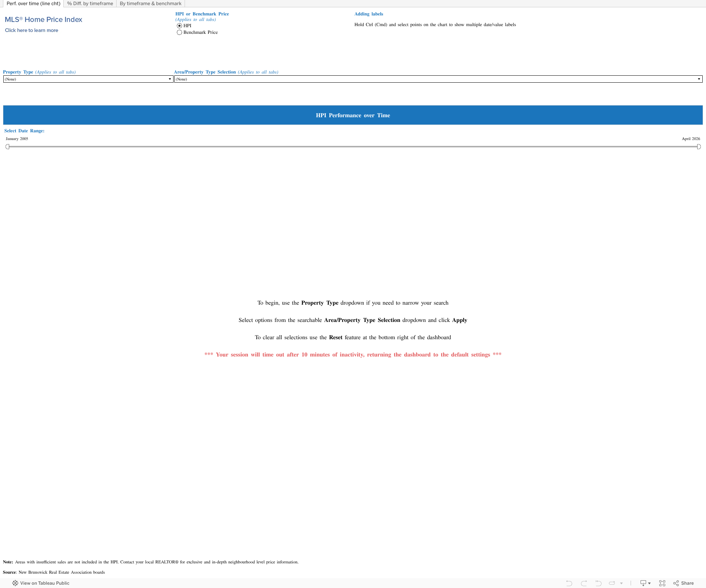Switch to the % Diff. by timeframe tab

click(x=90, y=4)
